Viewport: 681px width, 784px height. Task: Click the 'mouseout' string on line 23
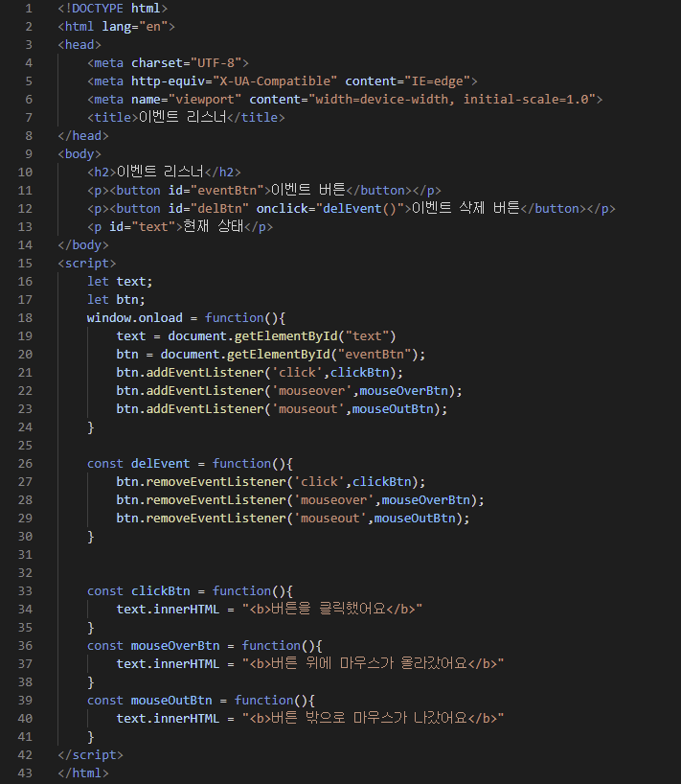click(x=307, y=409)
